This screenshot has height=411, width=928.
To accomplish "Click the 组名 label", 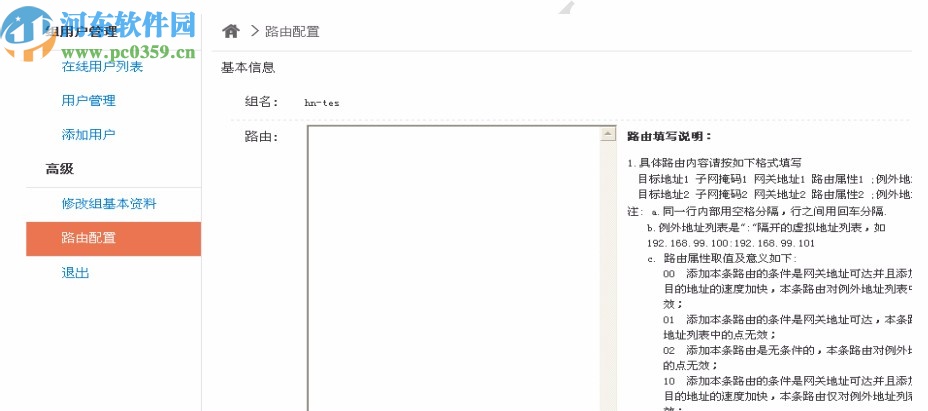I will (x=262, y=102).
